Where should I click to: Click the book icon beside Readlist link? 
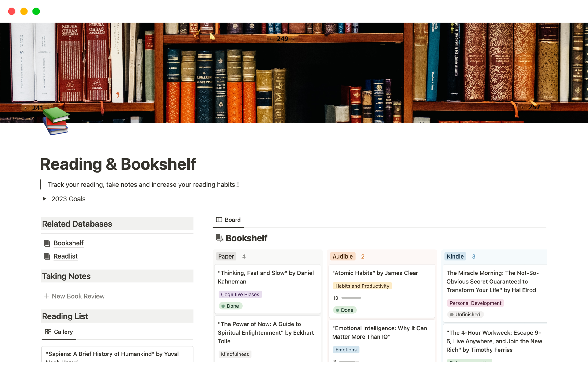[x=47, y=256]
